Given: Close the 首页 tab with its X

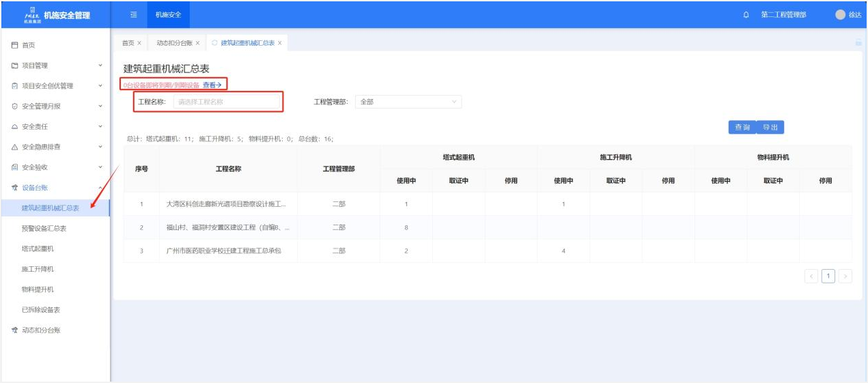Looking at the screenshot, I should [139, 43].
